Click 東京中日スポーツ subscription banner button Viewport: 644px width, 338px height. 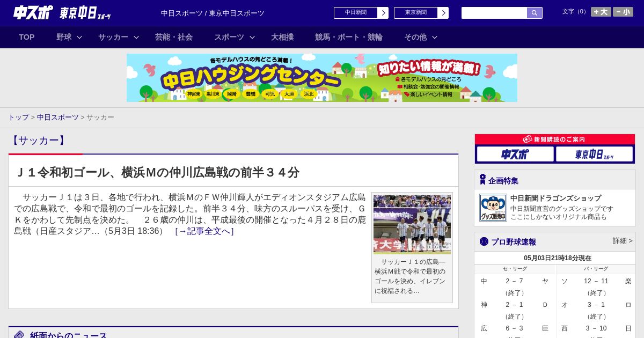click(x=594, y=154)
